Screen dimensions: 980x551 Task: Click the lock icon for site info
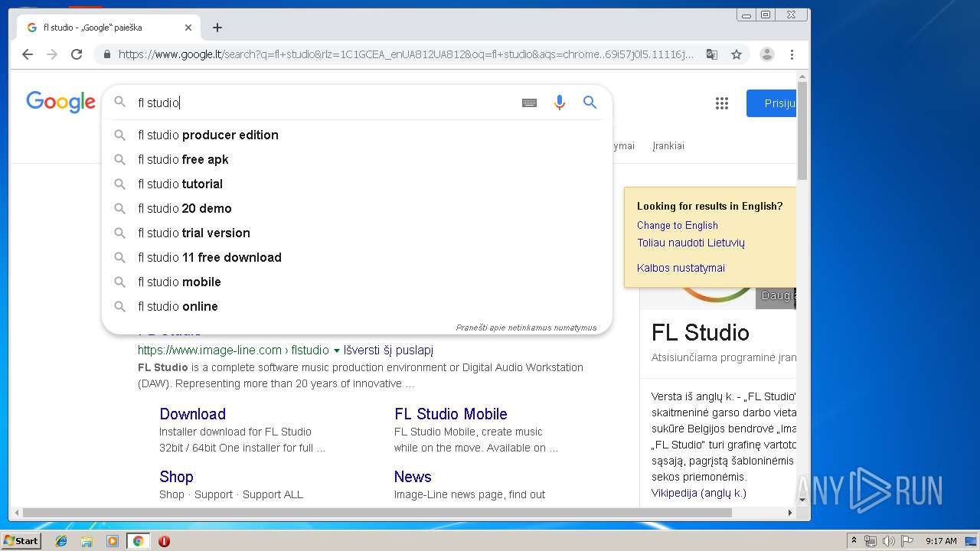[106, 54]
